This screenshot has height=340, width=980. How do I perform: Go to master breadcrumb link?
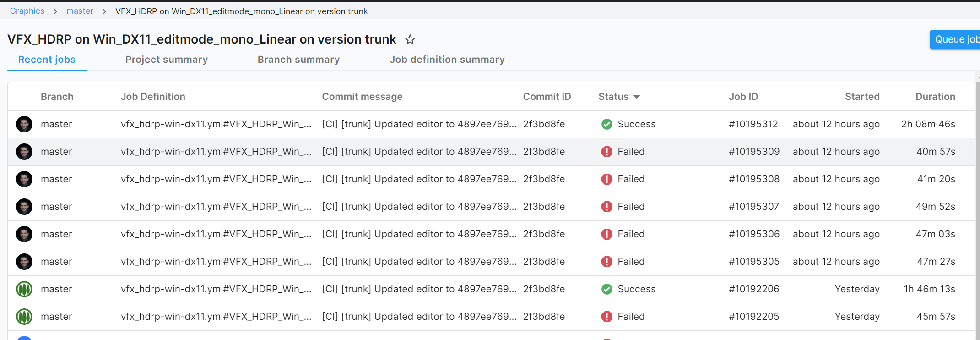coord(80,11)
